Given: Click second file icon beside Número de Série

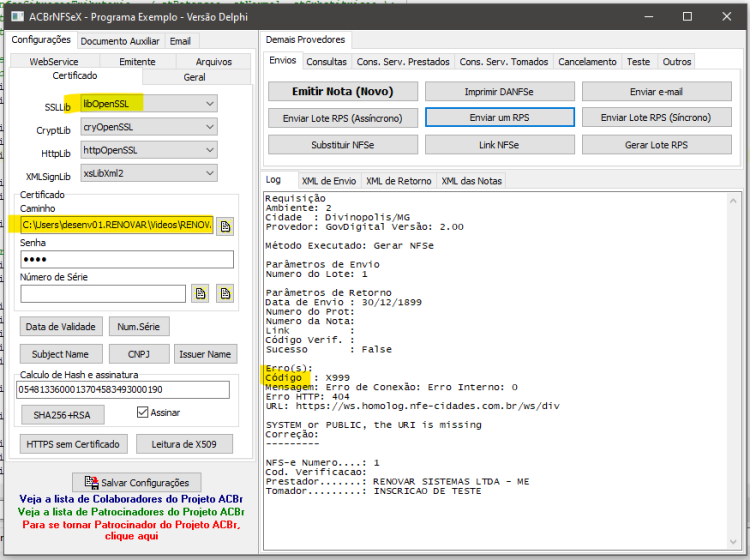Looking at the screenshot, I should point(225,294).
